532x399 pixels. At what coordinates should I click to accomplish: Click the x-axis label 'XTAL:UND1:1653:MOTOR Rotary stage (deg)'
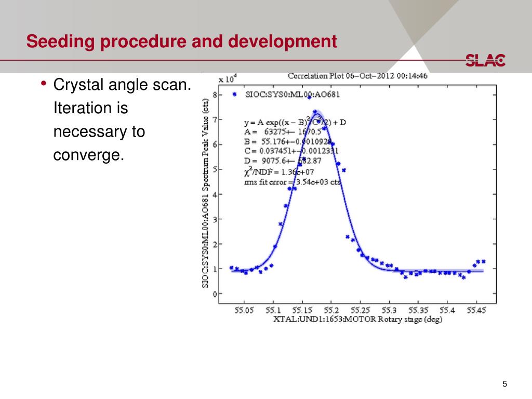point(358,320)
